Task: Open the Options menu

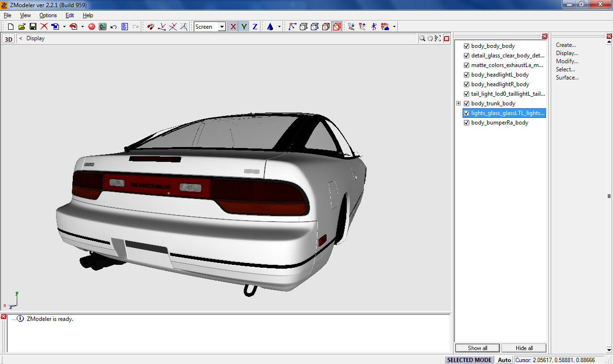Action: pyautogui.click(x=48, y=15)
